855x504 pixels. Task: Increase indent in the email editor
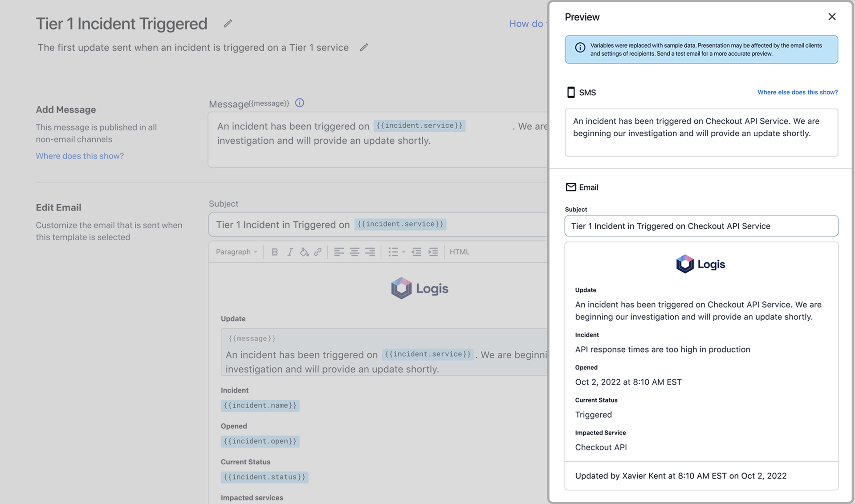[x=433, y=252]
